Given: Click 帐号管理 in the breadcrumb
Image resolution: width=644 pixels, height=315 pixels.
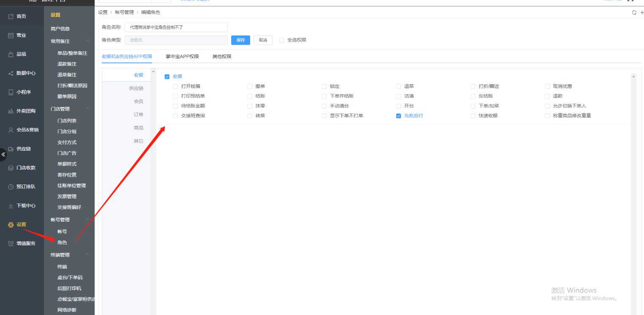Looking at the screenshot, I should (124, 13).
